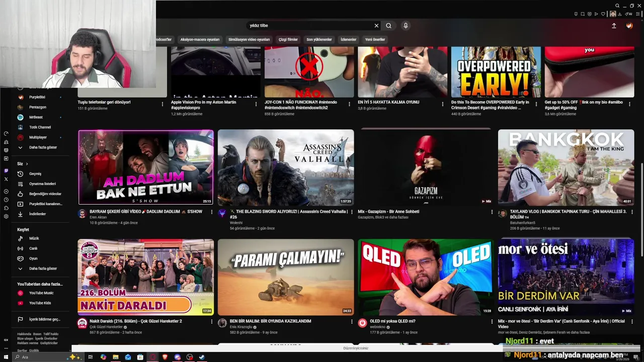The width and height of the screenshot is (644, 362).
Task: Expand Keşfet with 'Daha fazla göster'
Action: tap(39, 268)
